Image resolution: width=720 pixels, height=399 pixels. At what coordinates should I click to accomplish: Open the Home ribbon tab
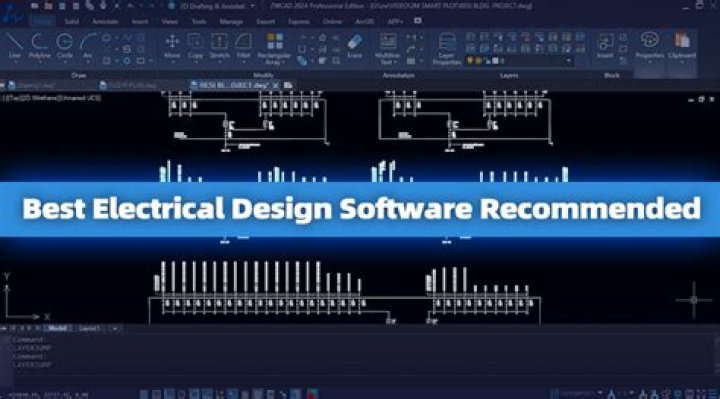[43, 21]
